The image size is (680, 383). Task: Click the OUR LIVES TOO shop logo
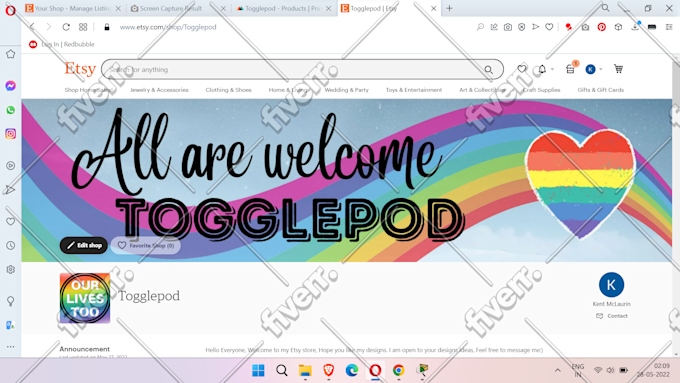pyautogui.click(x=85, y=298)
